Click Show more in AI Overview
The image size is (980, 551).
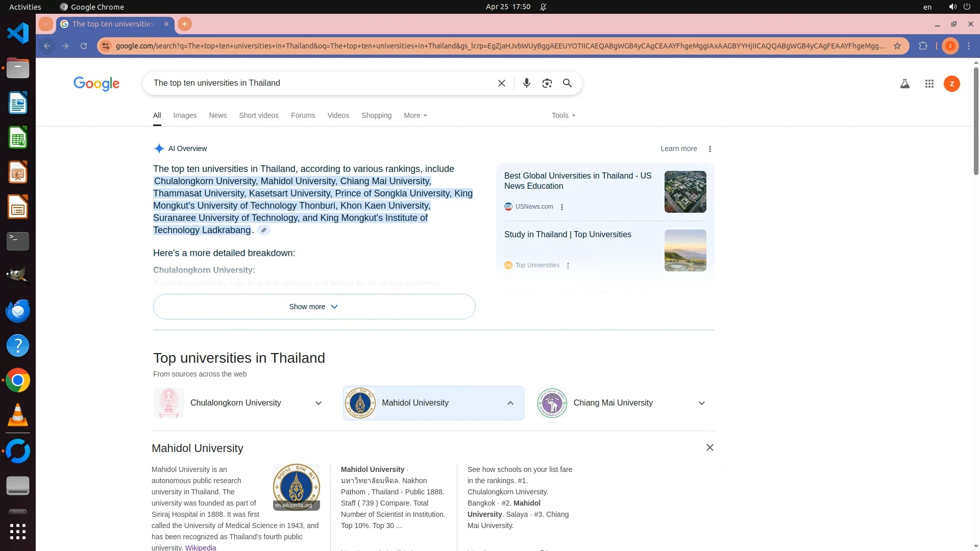click(314, 307)
